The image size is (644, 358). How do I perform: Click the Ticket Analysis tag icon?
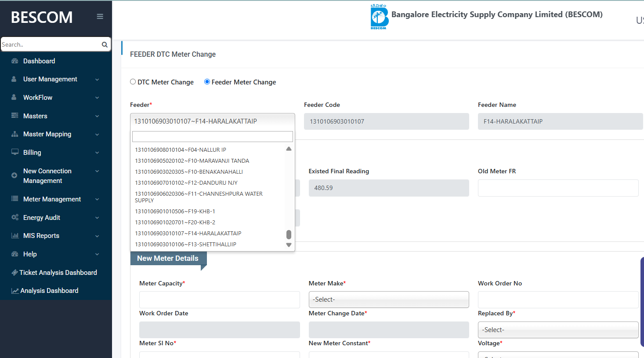click(x=14, y=273)
